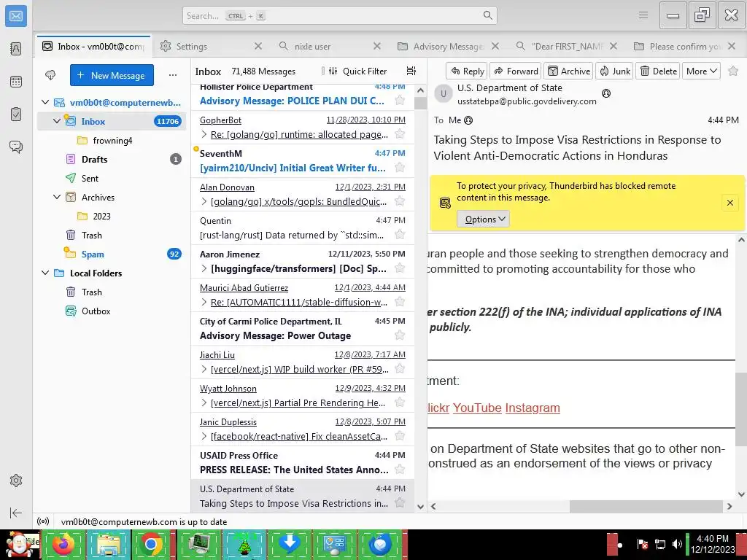The height and width of the screenshot is (560, 747).
Task: Forward the open message
Action: [516, 71]
